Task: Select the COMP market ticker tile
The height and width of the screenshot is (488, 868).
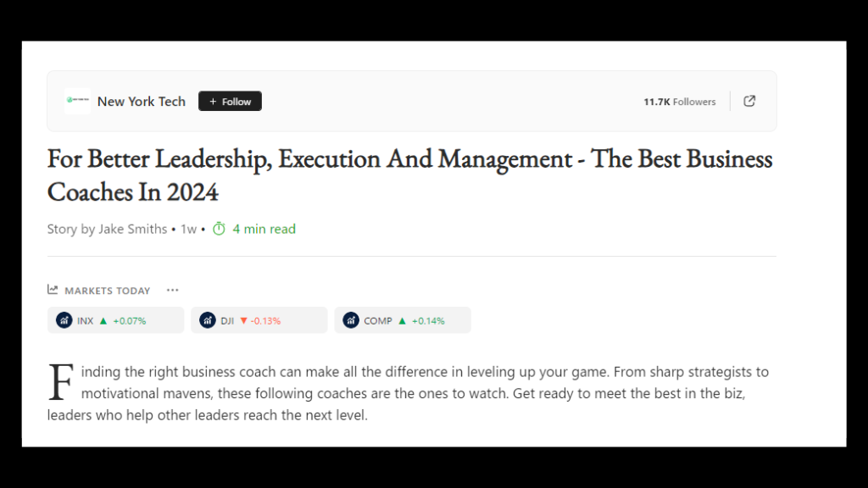Action: [x=403, y=320]
